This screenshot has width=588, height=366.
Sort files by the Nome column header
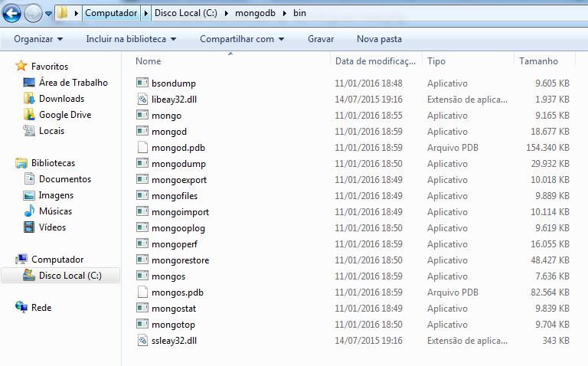pyautogui.click(x=149, y=61)
